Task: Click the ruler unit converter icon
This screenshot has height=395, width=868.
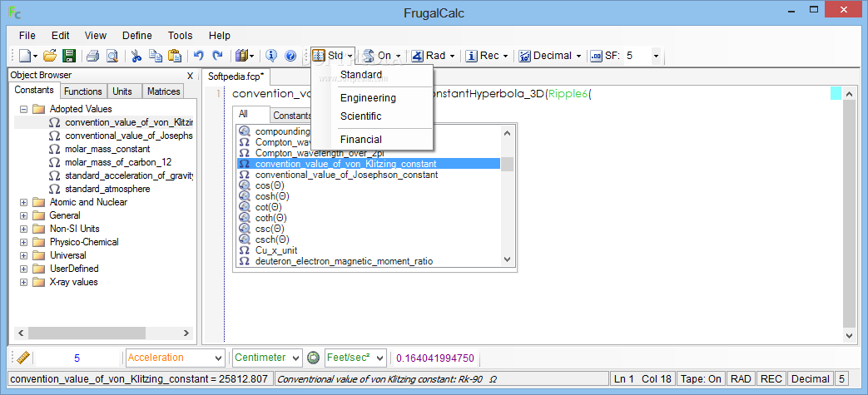Action: (22, 358)
